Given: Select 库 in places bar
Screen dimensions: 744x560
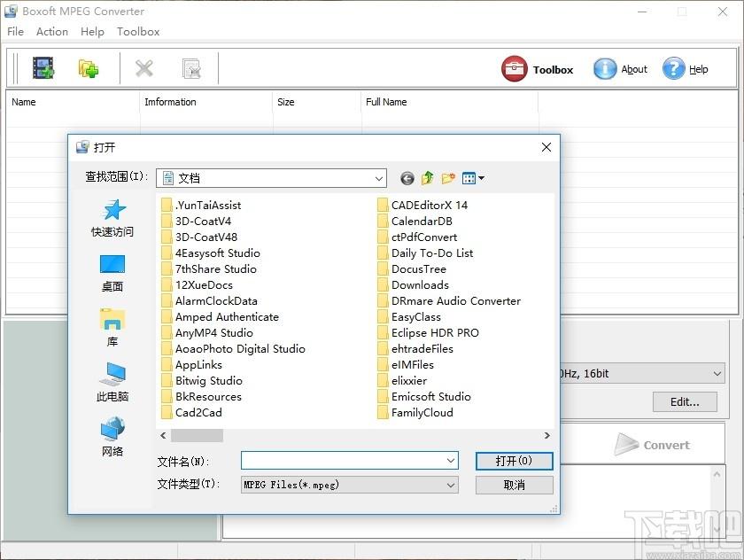Looking at the screenshot, I should (112, 329).
